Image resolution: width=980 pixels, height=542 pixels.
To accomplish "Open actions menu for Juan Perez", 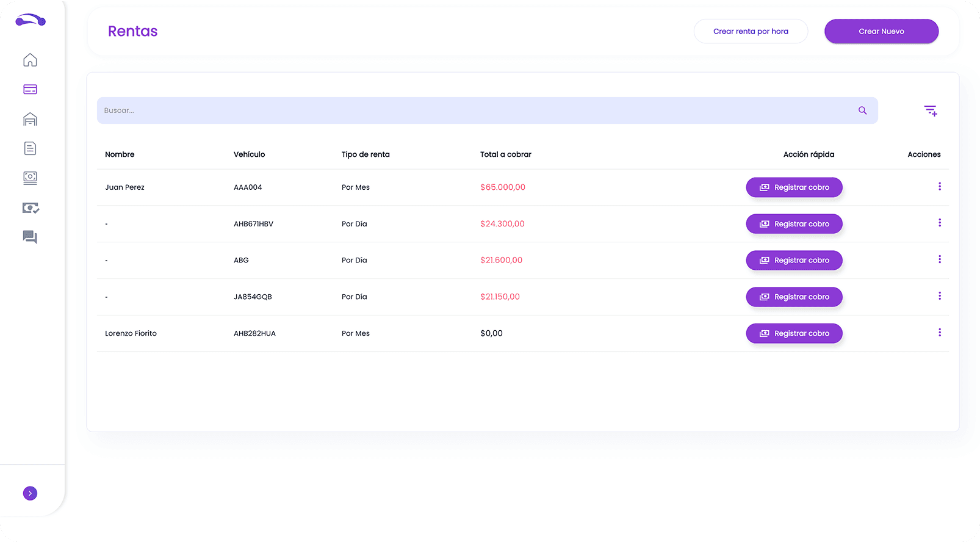I will [x=939, y=186].
